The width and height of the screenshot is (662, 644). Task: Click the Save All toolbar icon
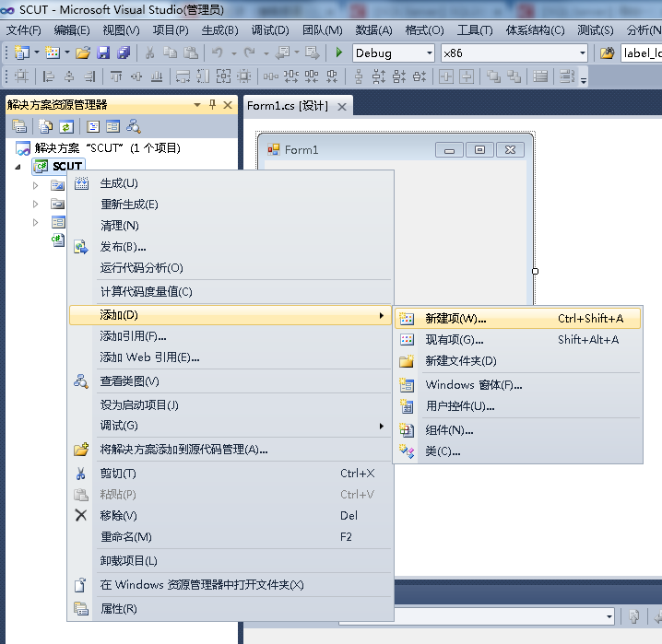coord(124,53)
